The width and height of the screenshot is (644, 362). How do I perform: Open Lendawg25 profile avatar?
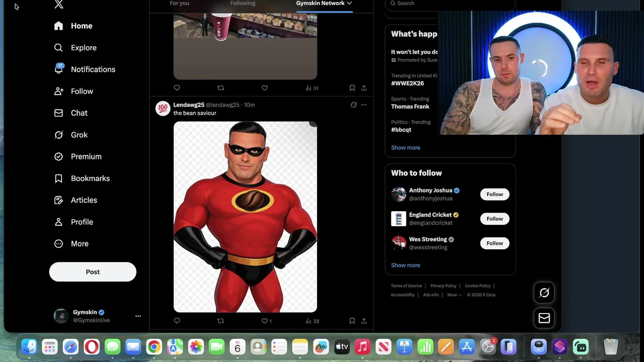163,108
